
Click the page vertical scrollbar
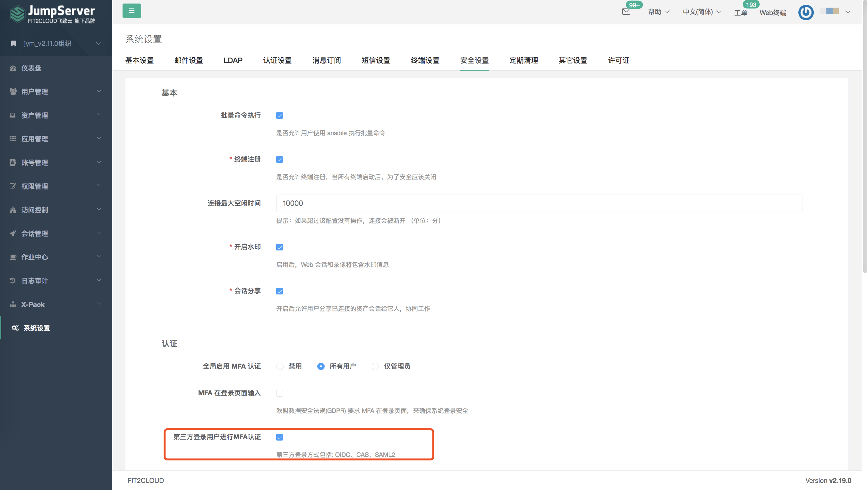tap(864, 135)
